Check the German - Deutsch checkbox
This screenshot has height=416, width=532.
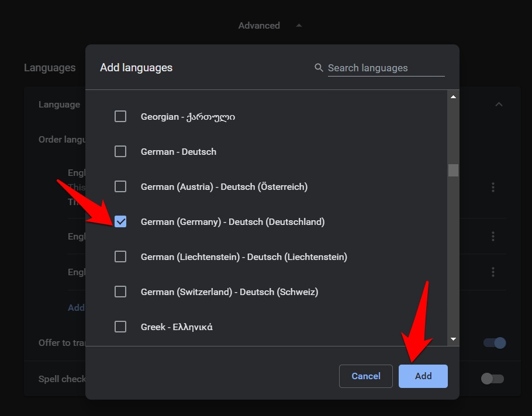pyautogui.click(x=120, y=151)
